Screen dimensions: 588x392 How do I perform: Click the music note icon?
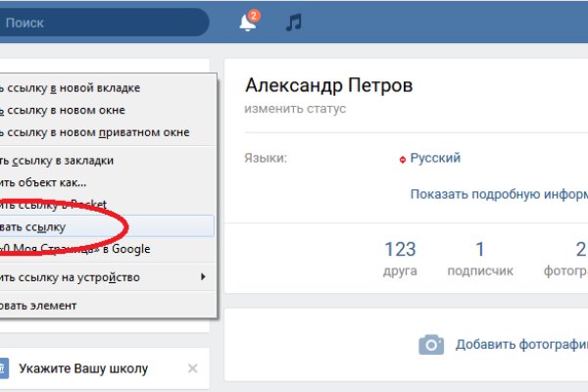pos(293,23)
